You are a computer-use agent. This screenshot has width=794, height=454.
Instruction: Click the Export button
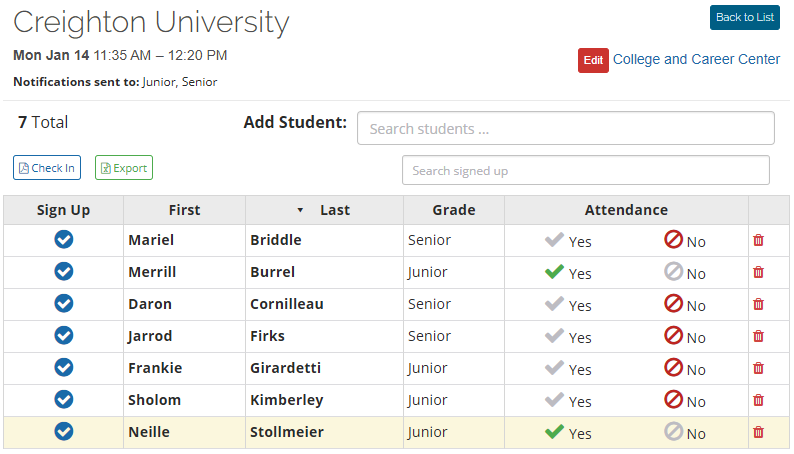pos(124,168)
